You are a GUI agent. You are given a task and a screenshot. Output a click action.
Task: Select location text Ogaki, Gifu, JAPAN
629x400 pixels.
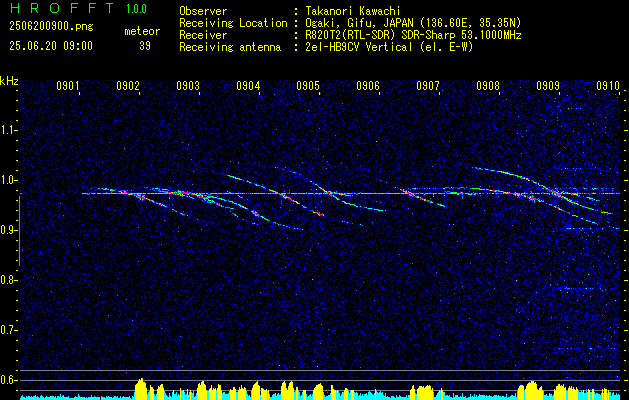[360, 23]
